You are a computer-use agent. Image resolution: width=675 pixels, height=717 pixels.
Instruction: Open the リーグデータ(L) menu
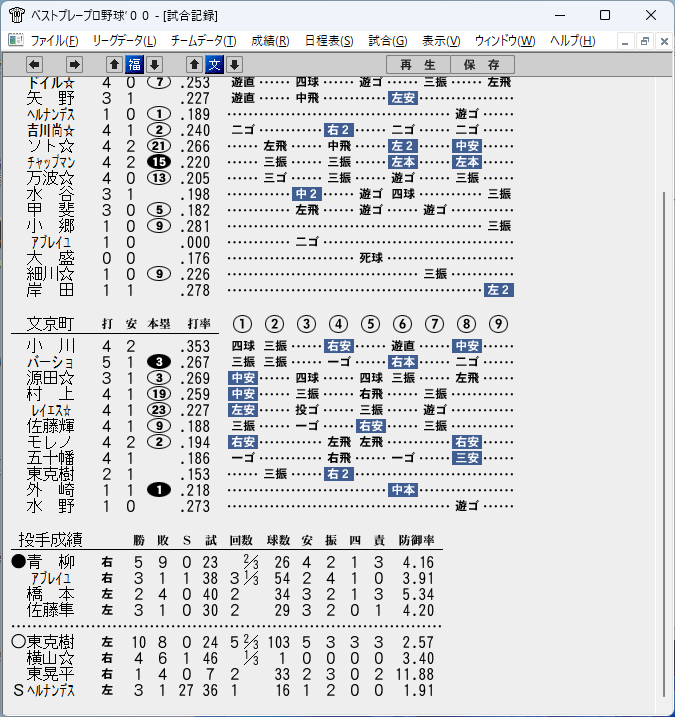pyautogui.click(x=124, y=41)
